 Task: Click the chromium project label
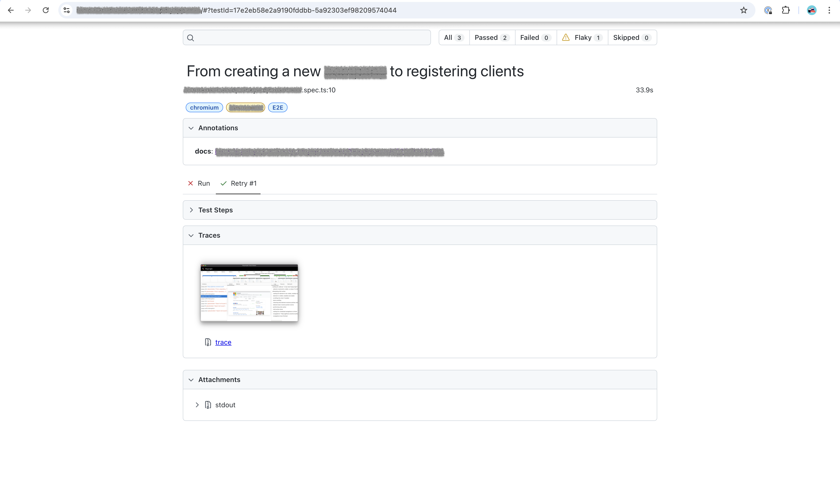point(204,108)
